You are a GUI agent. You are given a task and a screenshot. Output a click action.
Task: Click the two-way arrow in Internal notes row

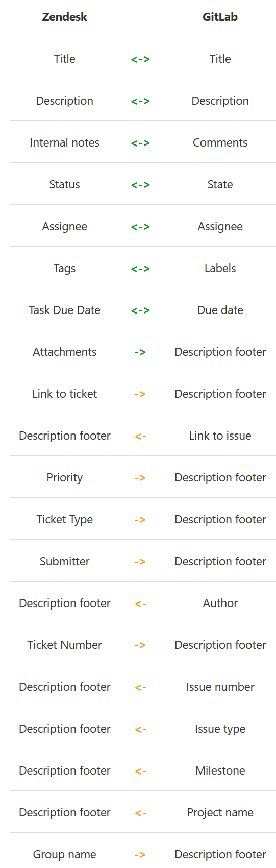(x=140, y=143)
